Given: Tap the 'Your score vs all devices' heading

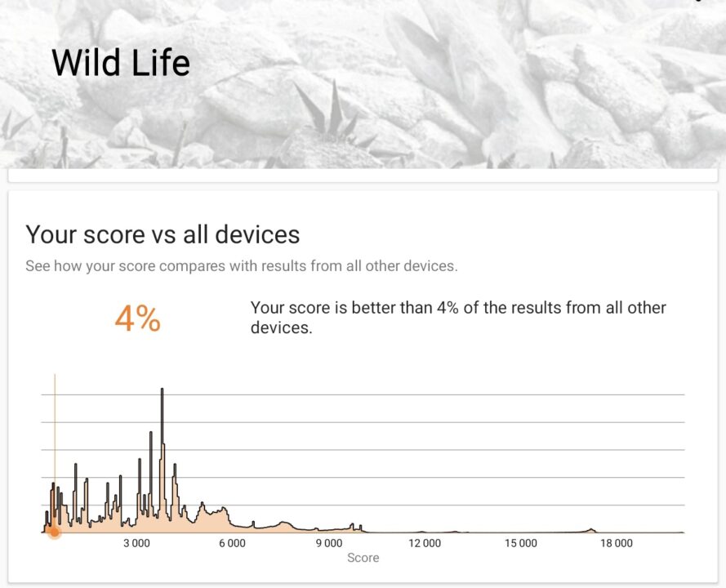Looking at the screenshot, I should tap(163, 234).
